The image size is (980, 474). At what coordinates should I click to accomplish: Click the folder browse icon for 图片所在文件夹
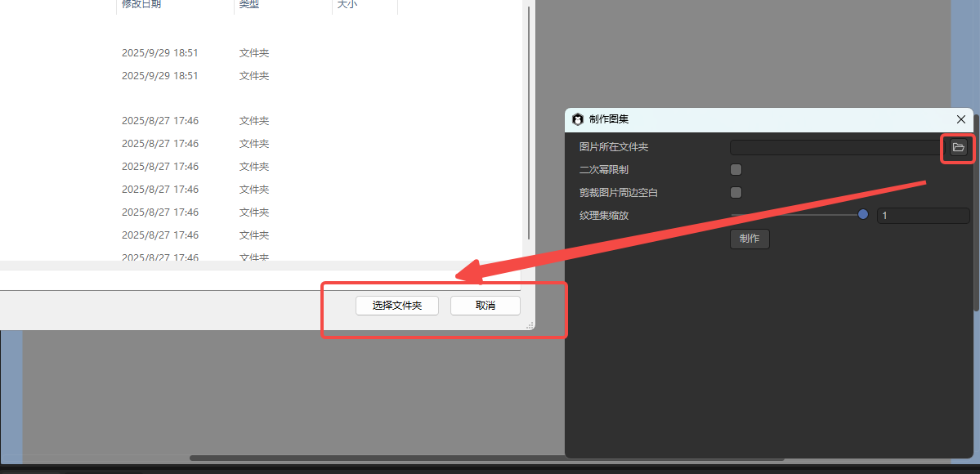(958, 147)
